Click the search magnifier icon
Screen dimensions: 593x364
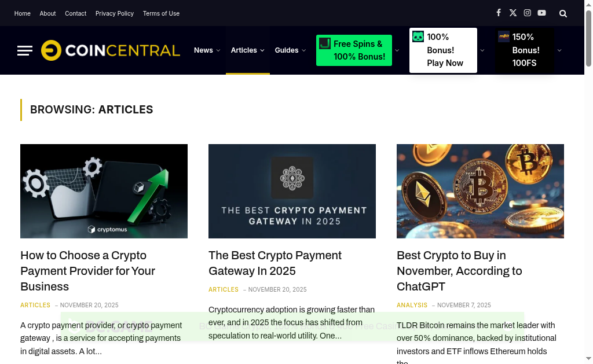(x=563, y=13)
